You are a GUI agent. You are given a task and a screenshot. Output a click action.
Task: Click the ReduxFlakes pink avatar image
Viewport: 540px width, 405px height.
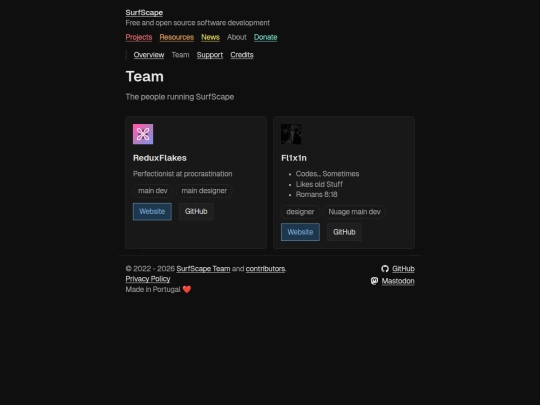pos(143,134)
